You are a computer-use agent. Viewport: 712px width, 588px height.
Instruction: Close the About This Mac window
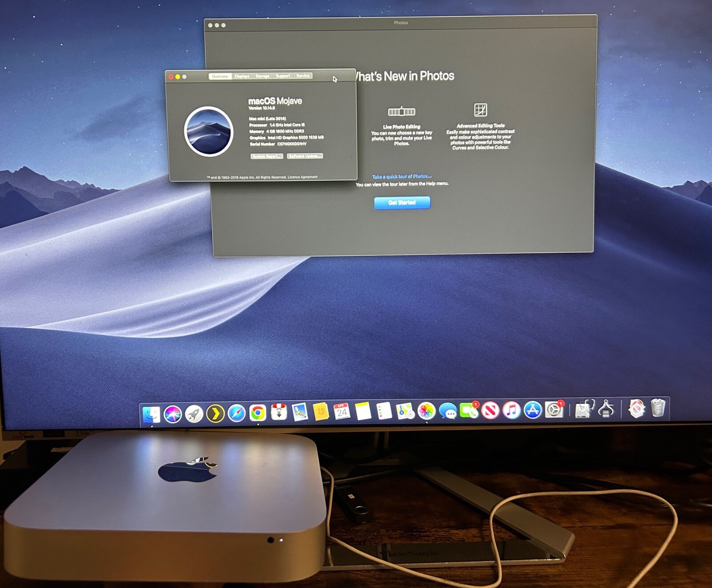(171, 77)
